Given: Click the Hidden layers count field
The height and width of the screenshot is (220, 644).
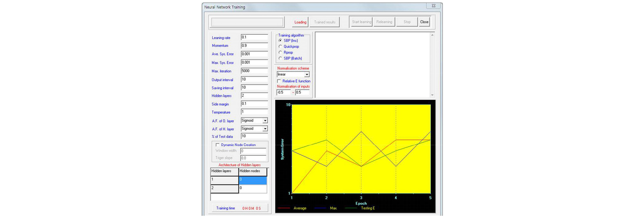Looking at the screenshot, I should (254, 96).
